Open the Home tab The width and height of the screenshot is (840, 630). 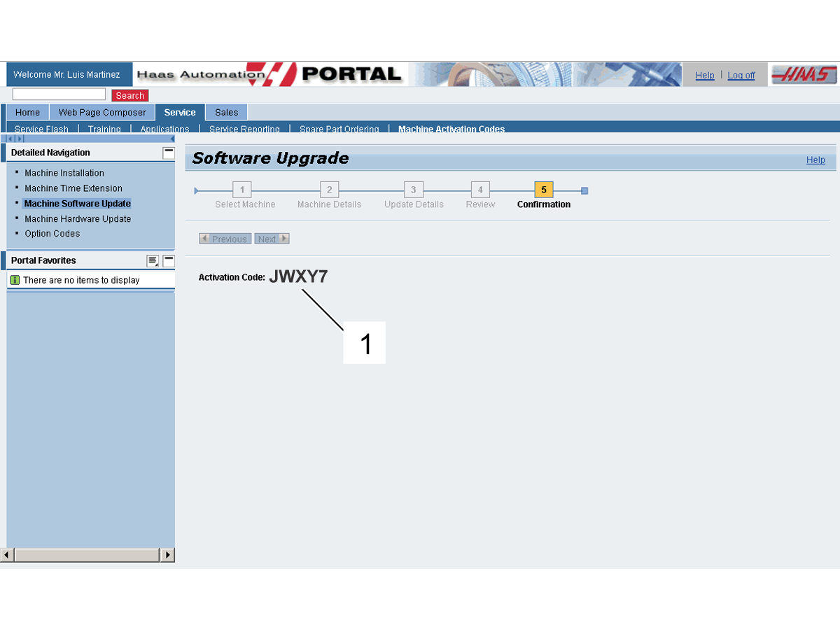pos(27,112)
